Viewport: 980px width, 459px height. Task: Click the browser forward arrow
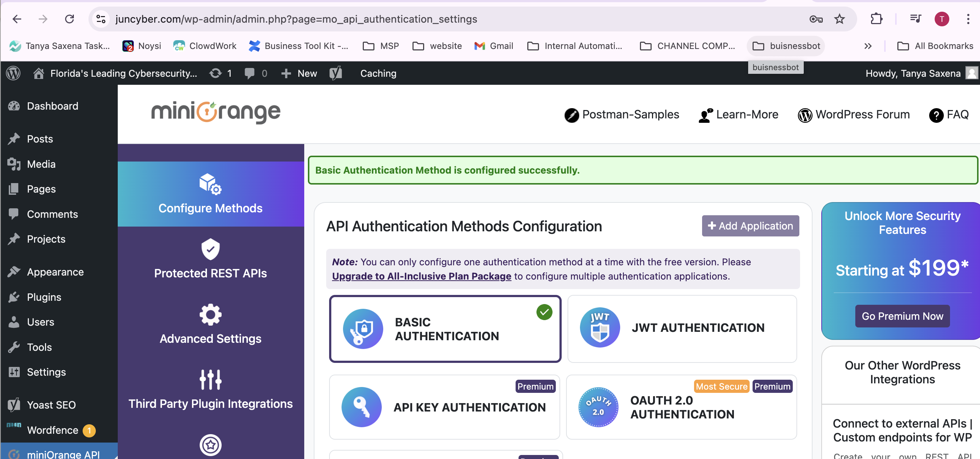click(x=43, y=19)
